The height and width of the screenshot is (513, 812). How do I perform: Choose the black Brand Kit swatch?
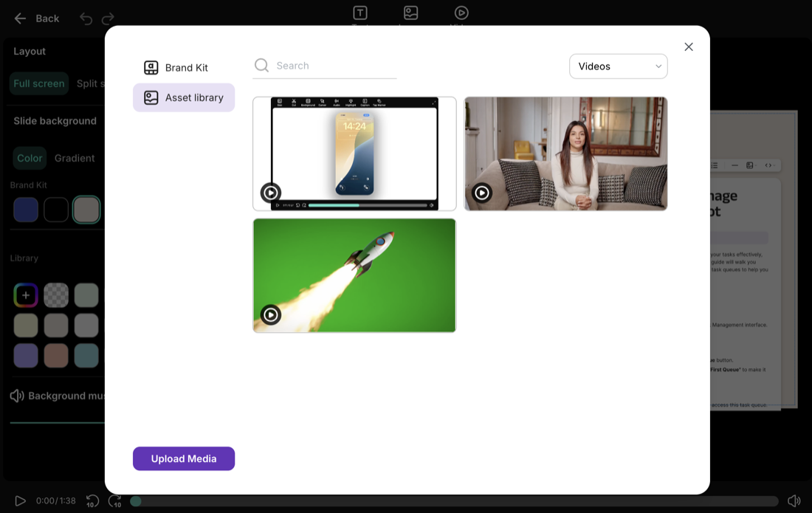coord(56,210)
